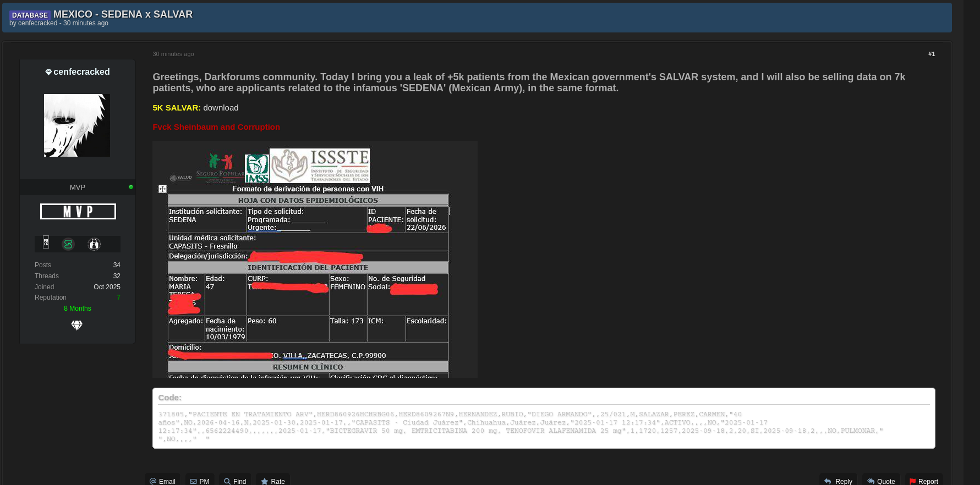
Task: Click the first award icon under MVP badge
Action: coord(46,242)
